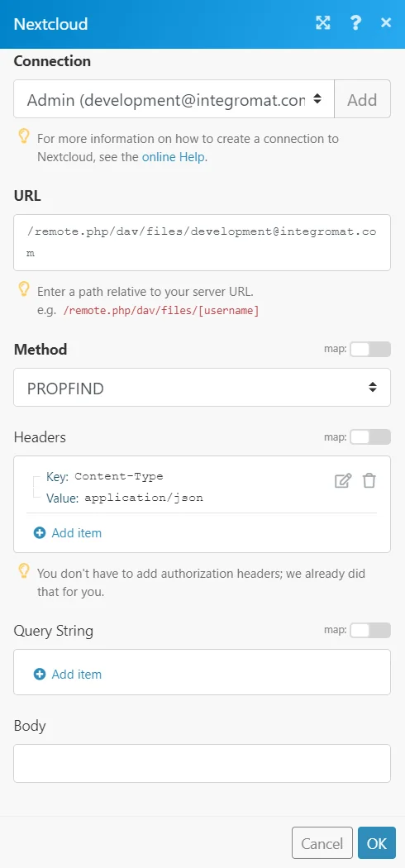
Task: Toggle the map switch for Method
Action: (370, 350)
